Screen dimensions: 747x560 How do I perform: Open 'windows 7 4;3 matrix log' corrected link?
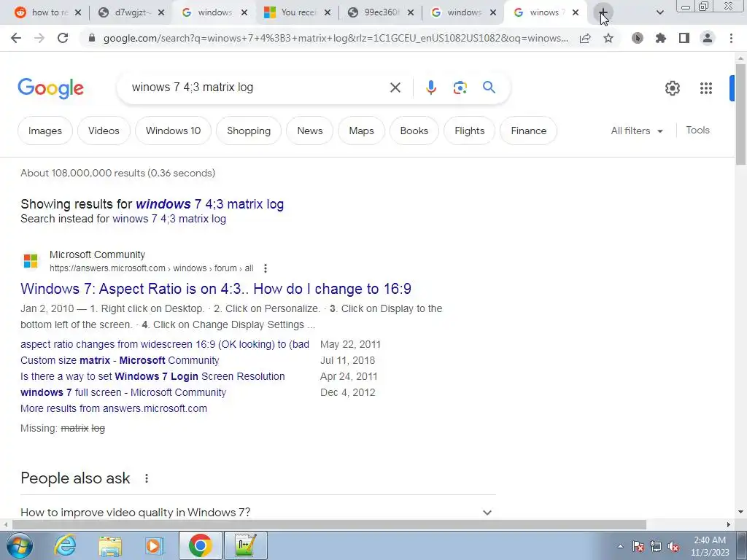209,204
